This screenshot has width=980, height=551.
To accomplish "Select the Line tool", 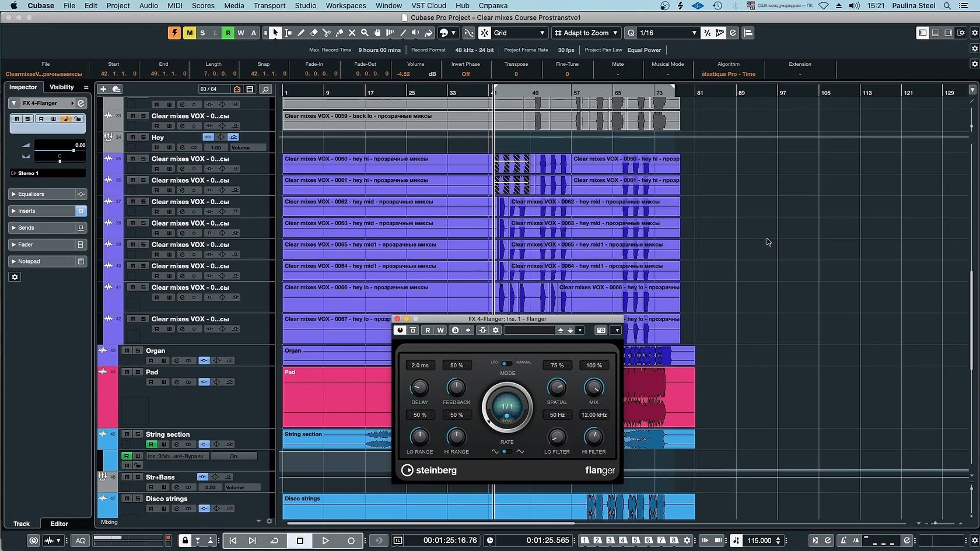I will click(x=403, y=33).
